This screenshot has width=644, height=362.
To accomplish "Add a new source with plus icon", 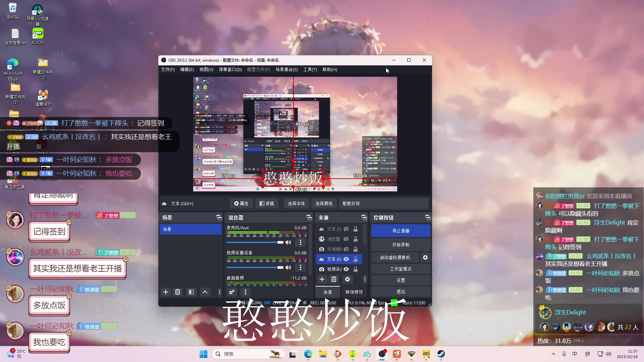I will pyautogui.click(x=322, y=279).
